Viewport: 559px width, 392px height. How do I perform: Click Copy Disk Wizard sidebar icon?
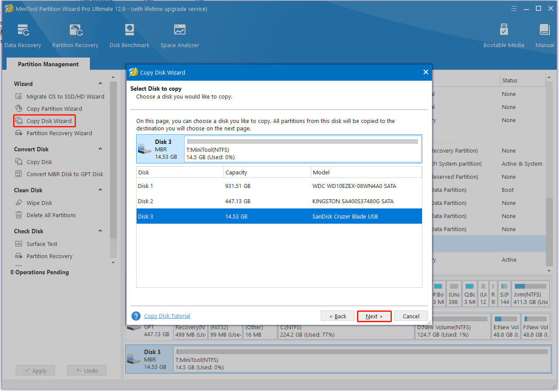tap(18, 121)
